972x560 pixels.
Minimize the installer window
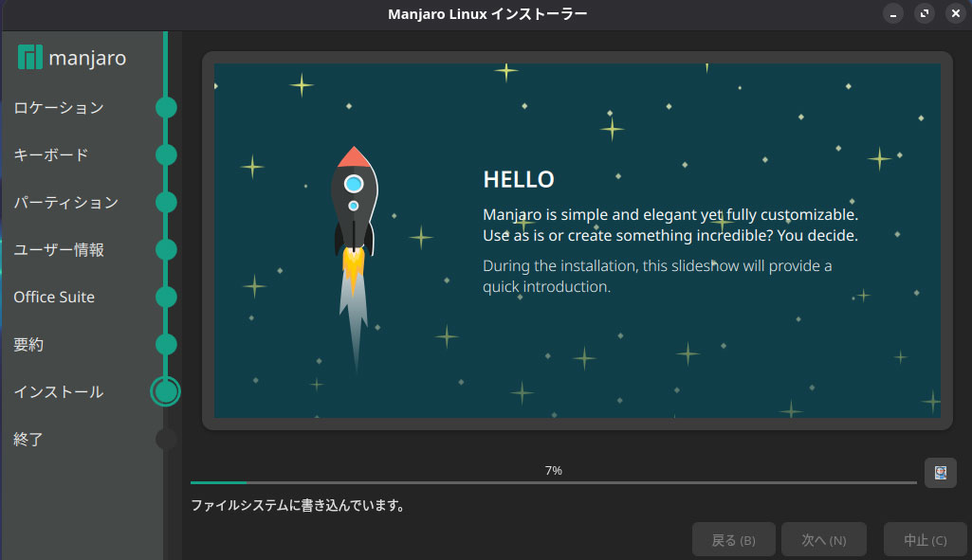point(893,13)
